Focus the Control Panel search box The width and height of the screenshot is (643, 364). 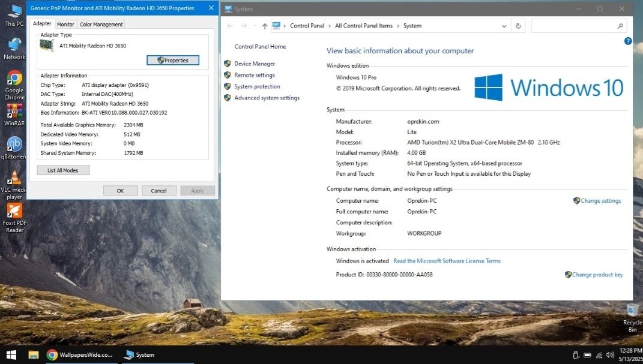coord(579,26)
